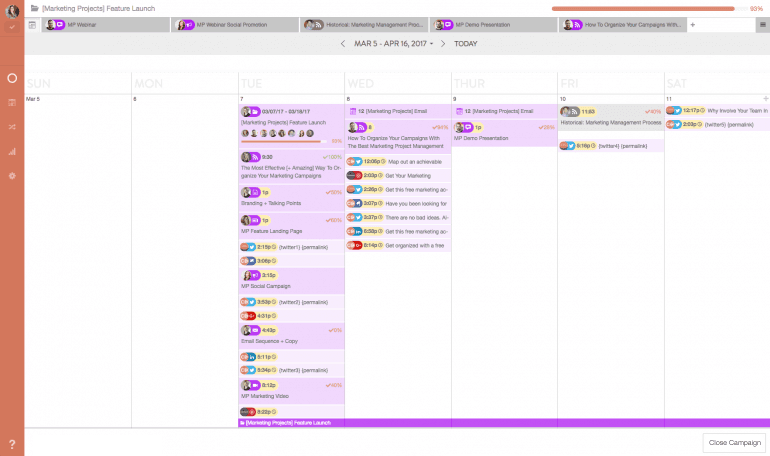Viewport: 770px width, 456px height.
Task: Click the shuffle icon in sidebar
Action: coord(12,127)
